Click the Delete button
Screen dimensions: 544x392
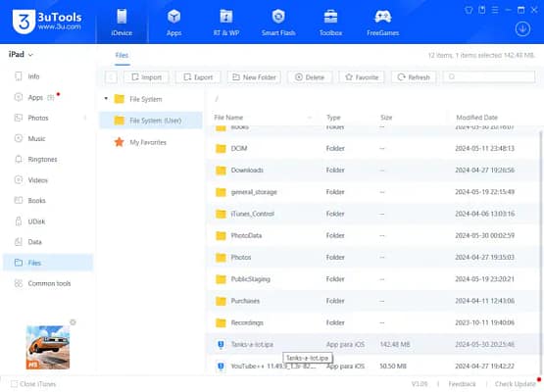[x=310, y=77]
